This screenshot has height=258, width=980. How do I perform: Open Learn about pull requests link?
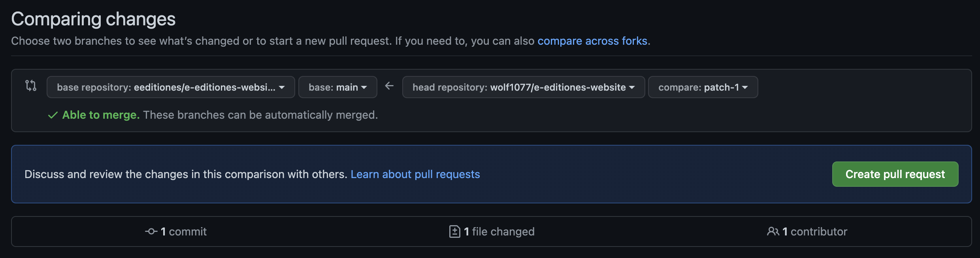click(415, 175)
